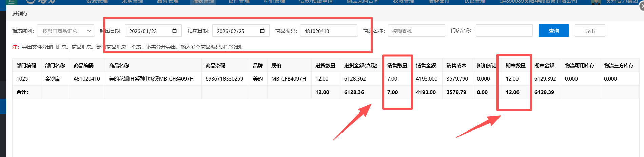This screenshot has height=157, width=644.
Task: Open the 报表管理 top menu tab
Action: [x=203, y=2]
